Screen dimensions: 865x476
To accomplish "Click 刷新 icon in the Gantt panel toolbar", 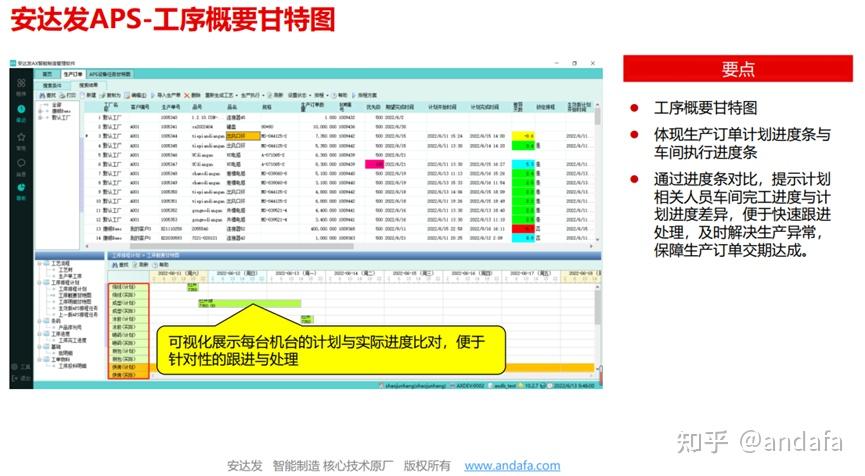I will [x=135, y=265].
